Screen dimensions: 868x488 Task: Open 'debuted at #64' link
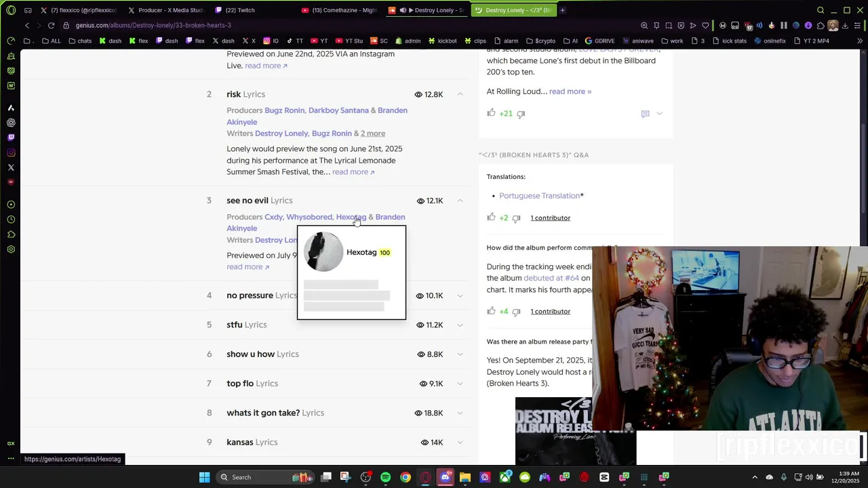[551, 278]
